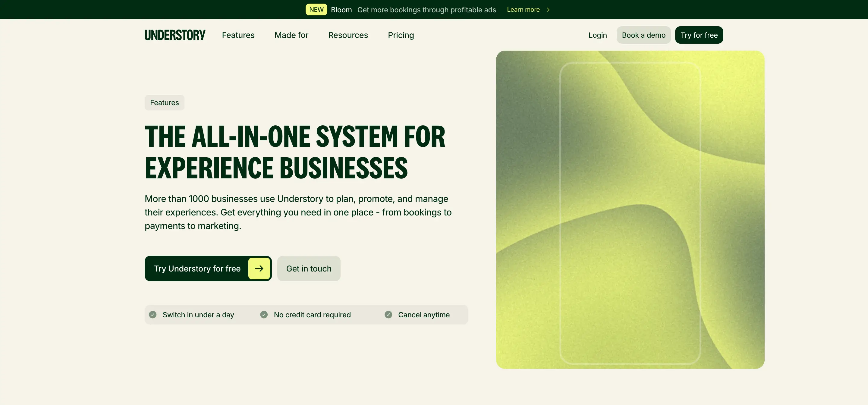Click the checkmark icon beside Cancel anytime
The height and width of the screenshot is (405, 868).
coord(388,315)
